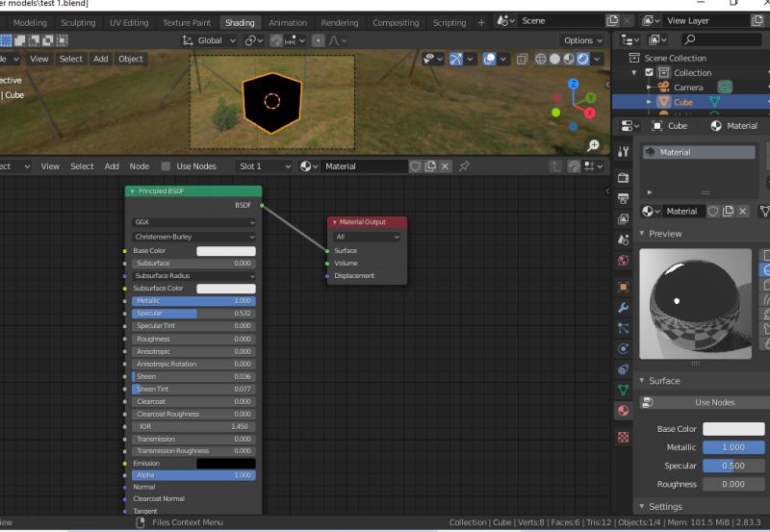Open the Object Data mesh tab icon
The width and height of the screenshot is (770, 532).
[x=623, y=391]
